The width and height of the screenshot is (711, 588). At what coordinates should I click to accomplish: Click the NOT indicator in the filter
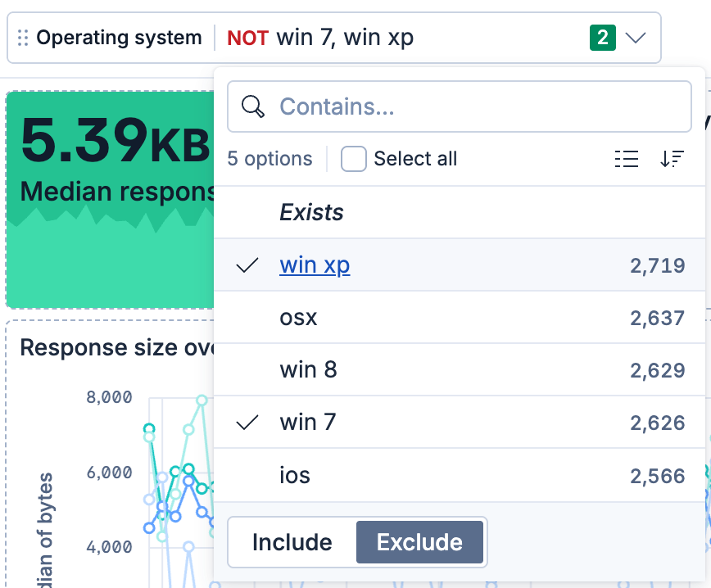[246, 37]
